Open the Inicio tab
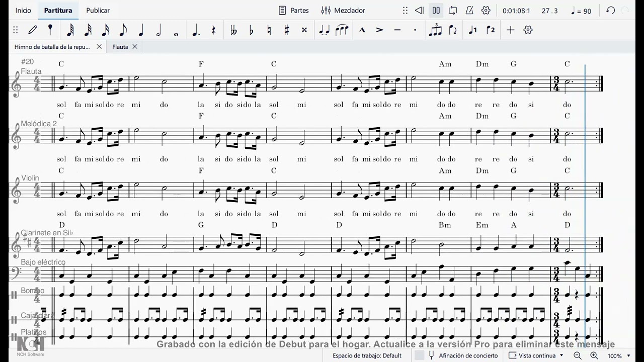This screenshot has width=644, height=362. tap(23, 10)
